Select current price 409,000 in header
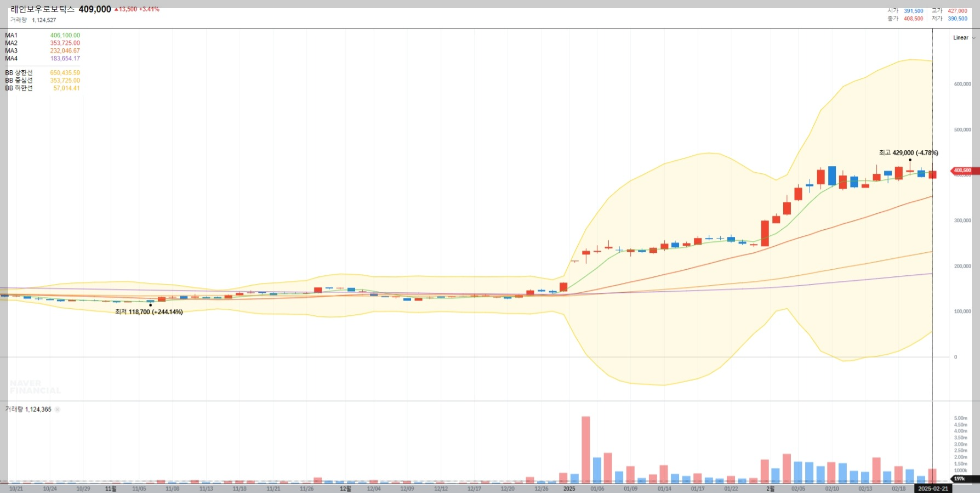The width and height of the screenshot is (980, 493). (x=95, y=9)
